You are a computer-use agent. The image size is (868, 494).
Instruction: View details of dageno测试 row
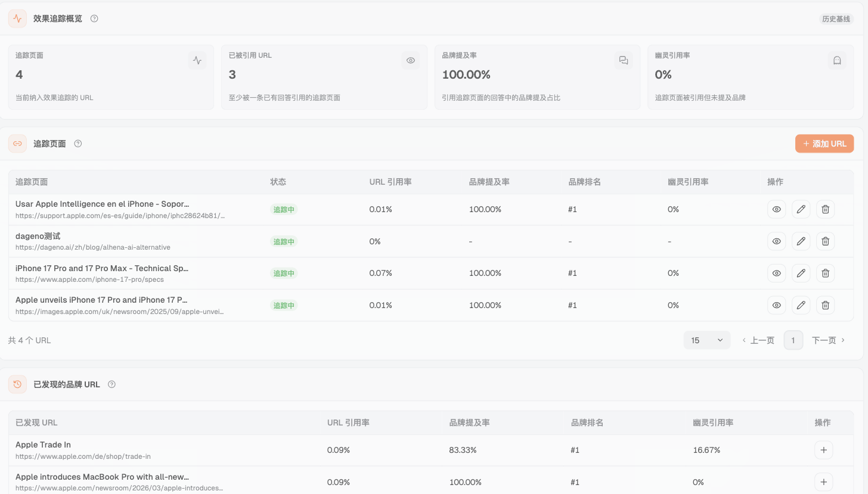point(776,241)
